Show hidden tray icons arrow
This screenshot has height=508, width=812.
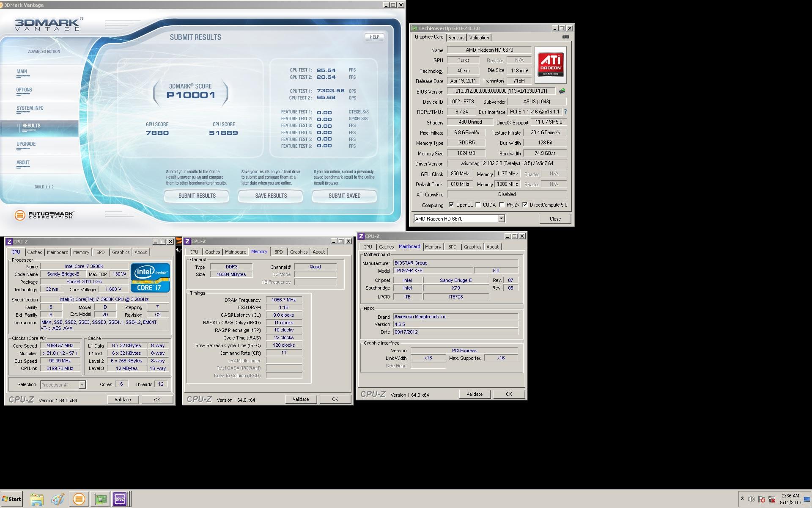(742, 499)
